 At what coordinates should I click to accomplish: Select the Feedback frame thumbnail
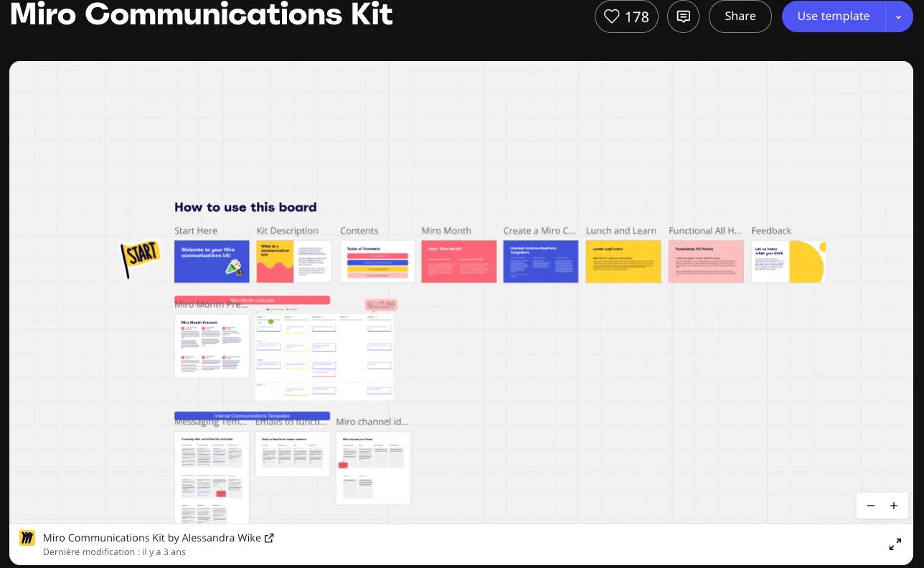point(788,262)
